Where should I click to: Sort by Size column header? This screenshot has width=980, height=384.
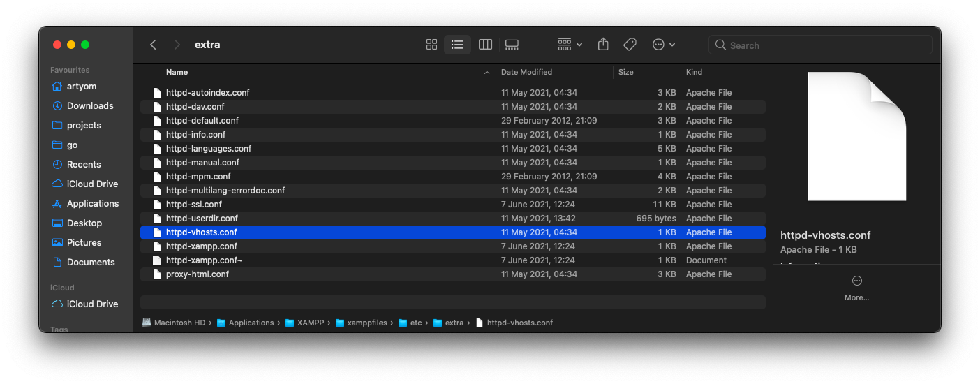click(626, 72)
